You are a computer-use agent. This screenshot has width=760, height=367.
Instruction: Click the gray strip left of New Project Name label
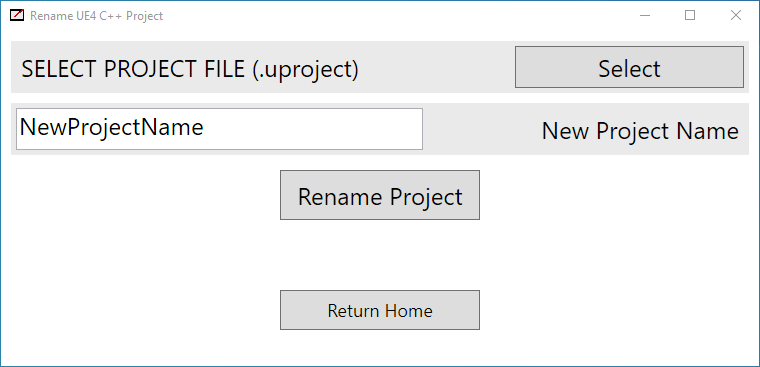[481, 129]
